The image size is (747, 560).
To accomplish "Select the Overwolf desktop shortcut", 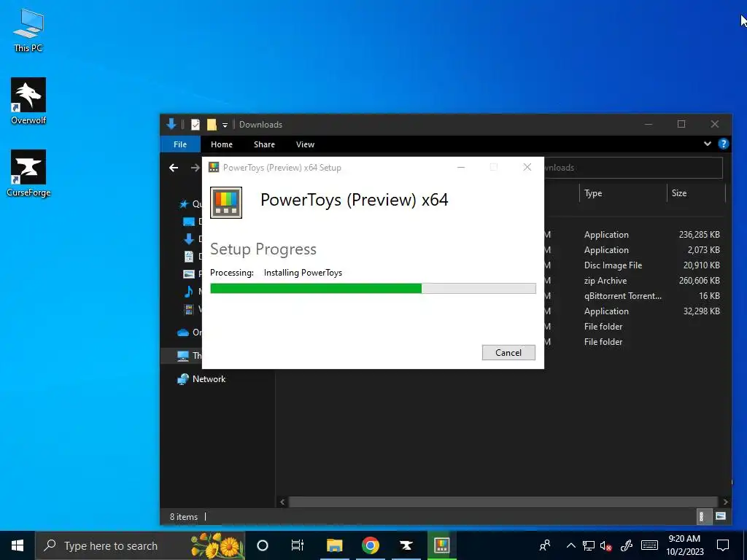I will pyautogui.click(x=28, y=101).
